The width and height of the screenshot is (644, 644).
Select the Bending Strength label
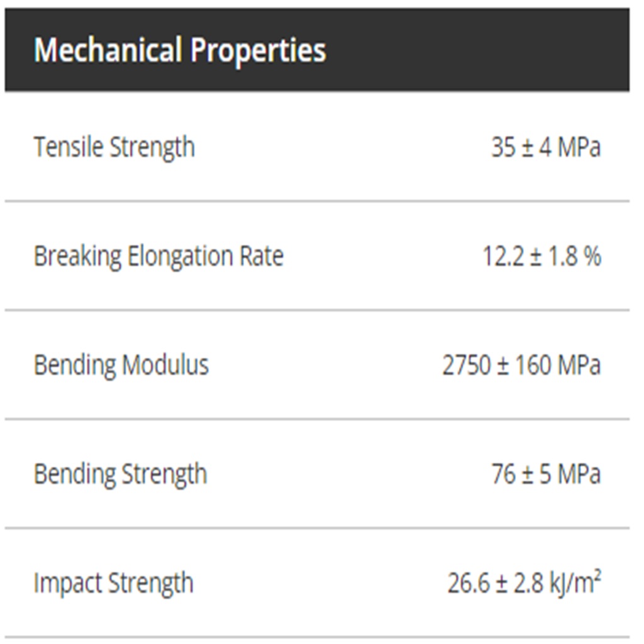click(x=120, y=474)
